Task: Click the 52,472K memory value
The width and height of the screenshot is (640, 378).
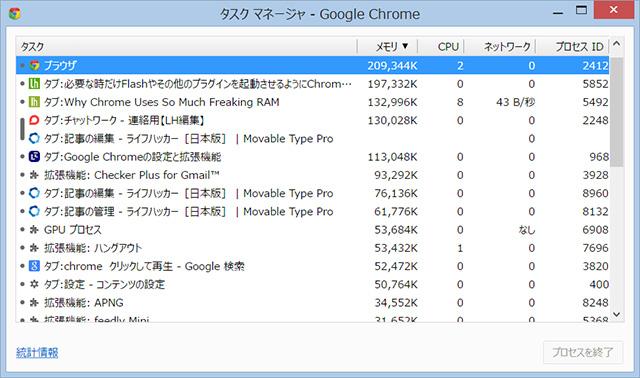Action: [x=396, y=267]
